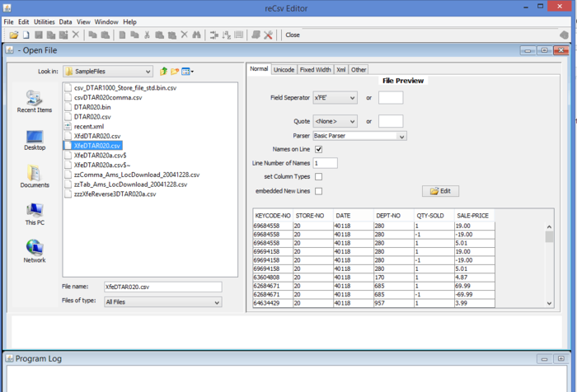Open the file list view menu dropdown

(x=187, y=72)
